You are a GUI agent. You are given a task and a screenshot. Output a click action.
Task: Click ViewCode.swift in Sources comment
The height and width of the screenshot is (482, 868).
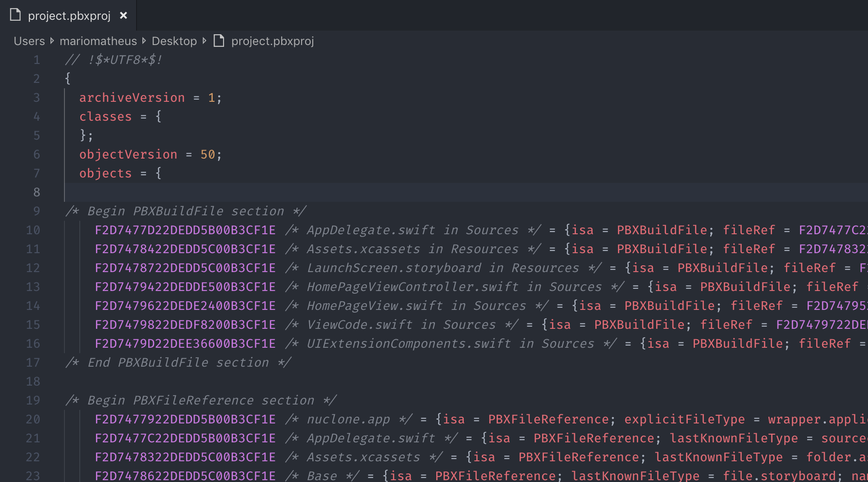(x=401, y=325)
